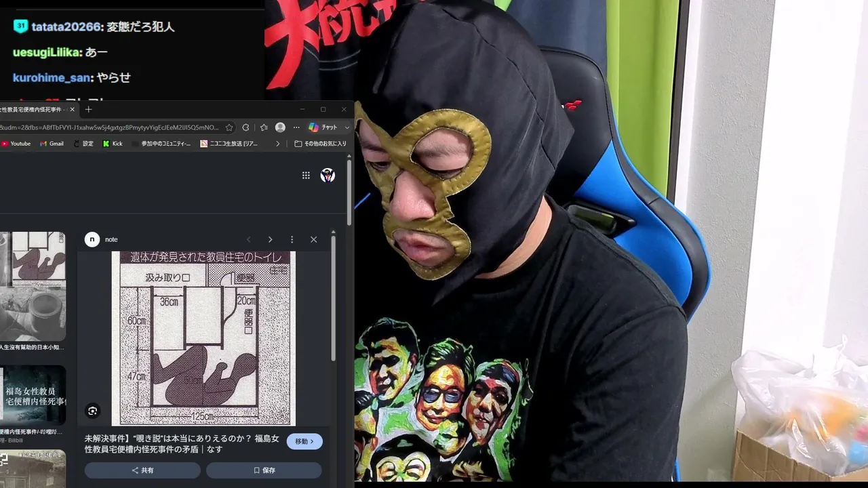Viewport: 868px width, 488px height.
Task: Show more bookmarks with the chevron
Action: 277,144
